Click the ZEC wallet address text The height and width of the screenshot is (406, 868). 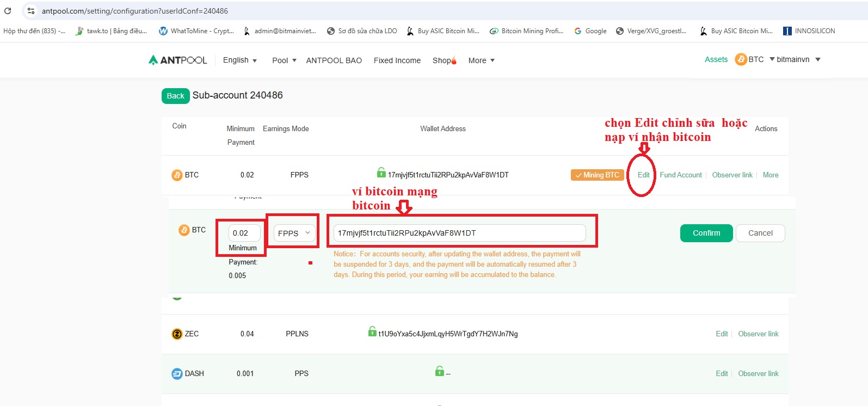coord(448,334)
